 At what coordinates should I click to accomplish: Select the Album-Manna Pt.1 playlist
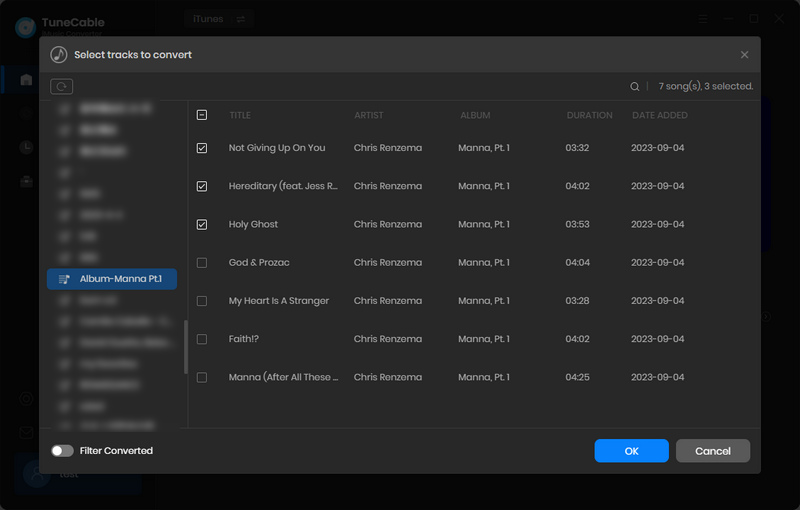[112, 279]
